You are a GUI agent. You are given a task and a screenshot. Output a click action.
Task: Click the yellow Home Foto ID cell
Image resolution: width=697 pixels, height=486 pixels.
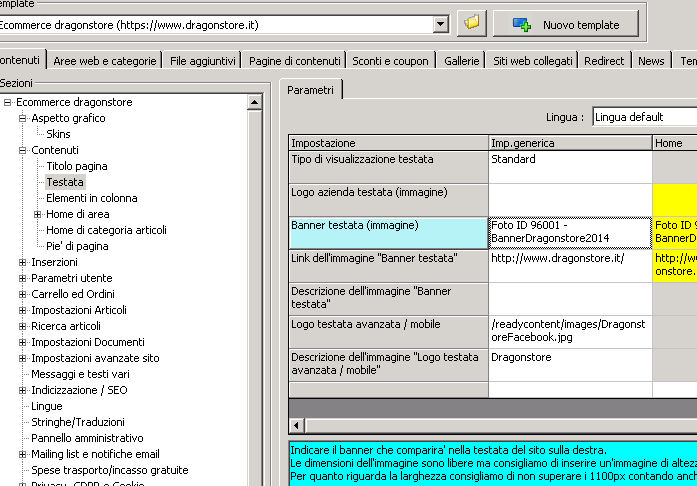pos(675,233)
